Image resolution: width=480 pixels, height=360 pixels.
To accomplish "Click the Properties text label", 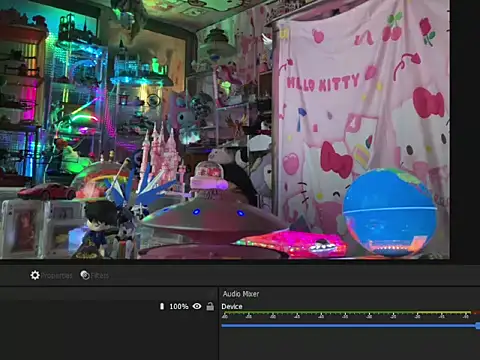I will pos(57,276).
